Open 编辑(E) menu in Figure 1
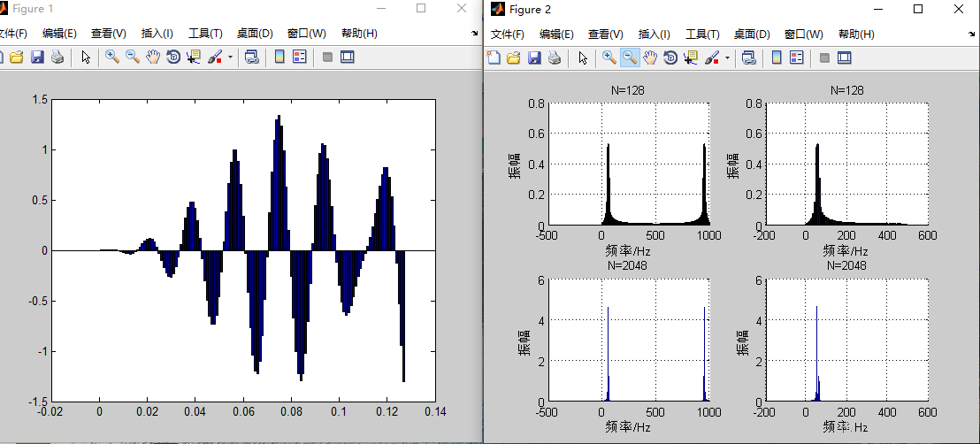Image resolution: width=980 pixels, height=444 pixels. click(x=59, y=34)
